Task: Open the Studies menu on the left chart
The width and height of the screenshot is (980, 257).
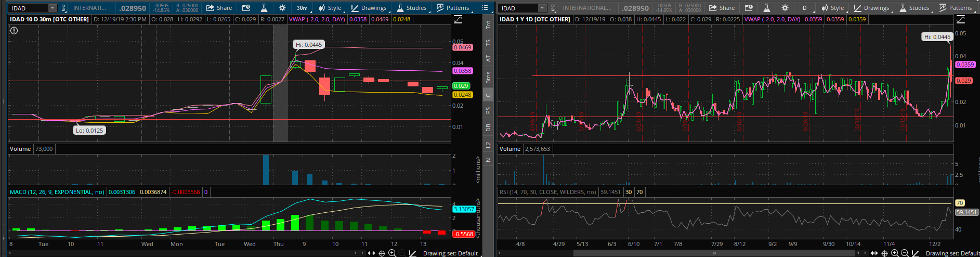Action: click(411, 8)
